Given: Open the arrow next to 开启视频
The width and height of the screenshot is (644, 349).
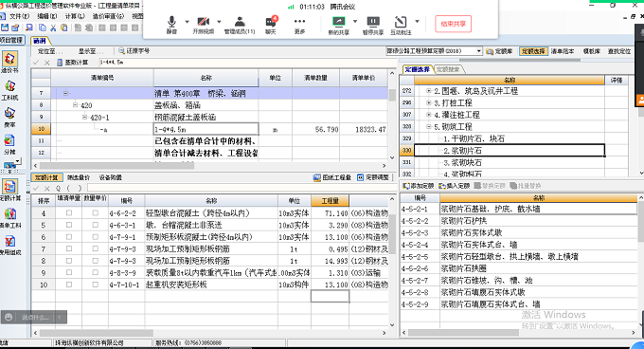Looking at the screenshot, I should click(x=219, y=22).
